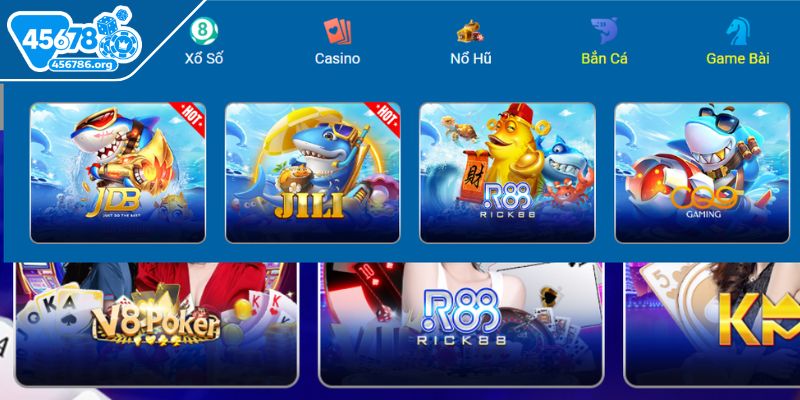Open the RICK88 fishing game card
800x400 pixels.
pyautogui.click(x=507, y=172)
